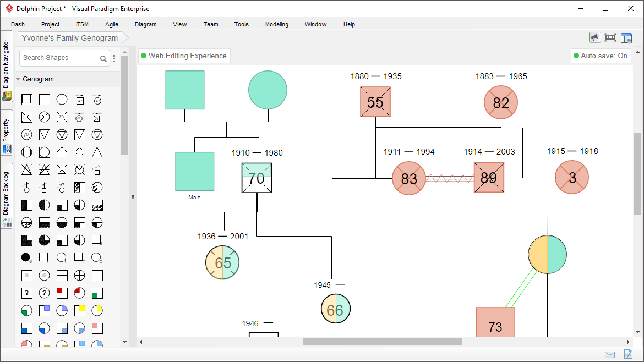Viewport: 644px width, 362px height.
Task: Collapse the Genogram shape category
Action: pos(19,79)
